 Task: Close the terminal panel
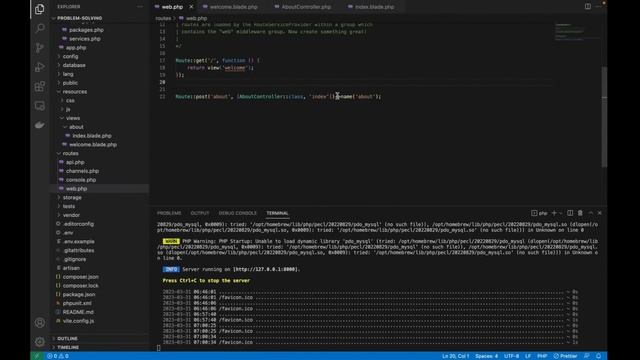[600, 213]
